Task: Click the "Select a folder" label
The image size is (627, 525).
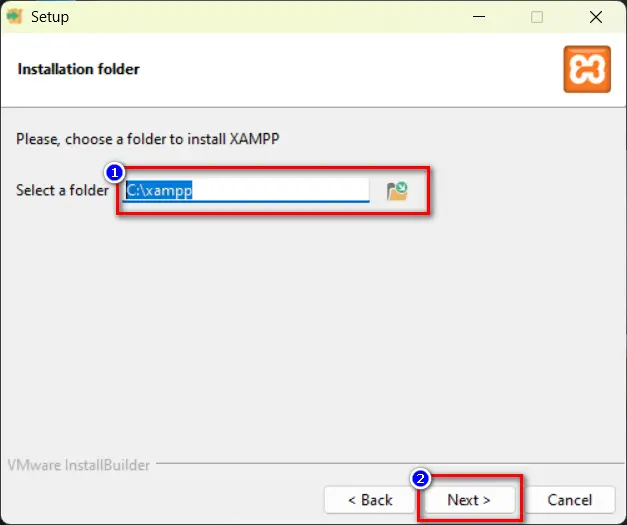Action: click(x=62, y=190)
